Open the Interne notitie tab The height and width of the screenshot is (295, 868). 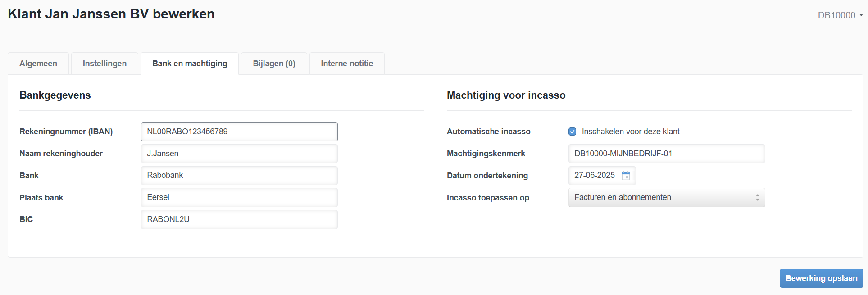point(347,64)
